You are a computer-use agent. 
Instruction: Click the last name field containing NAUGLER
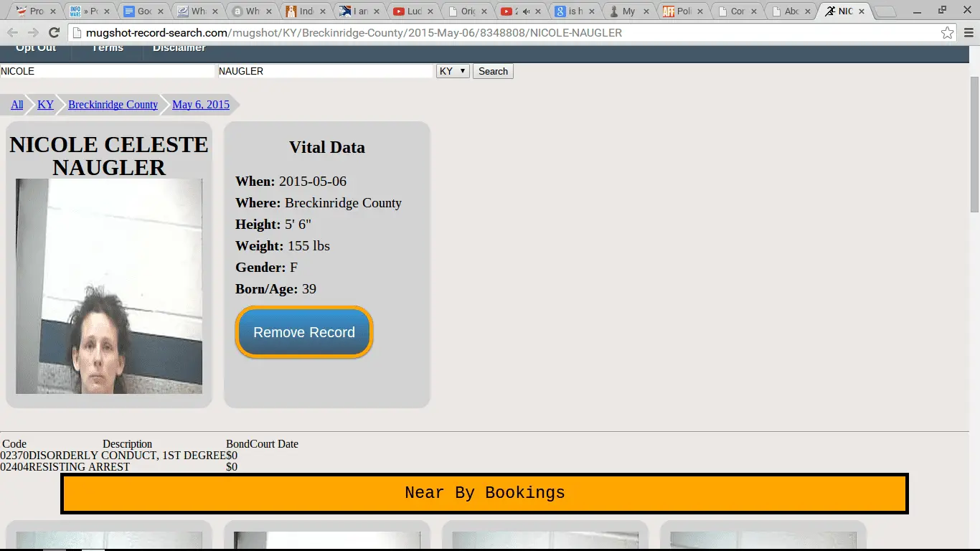click(x=325, y=71)
